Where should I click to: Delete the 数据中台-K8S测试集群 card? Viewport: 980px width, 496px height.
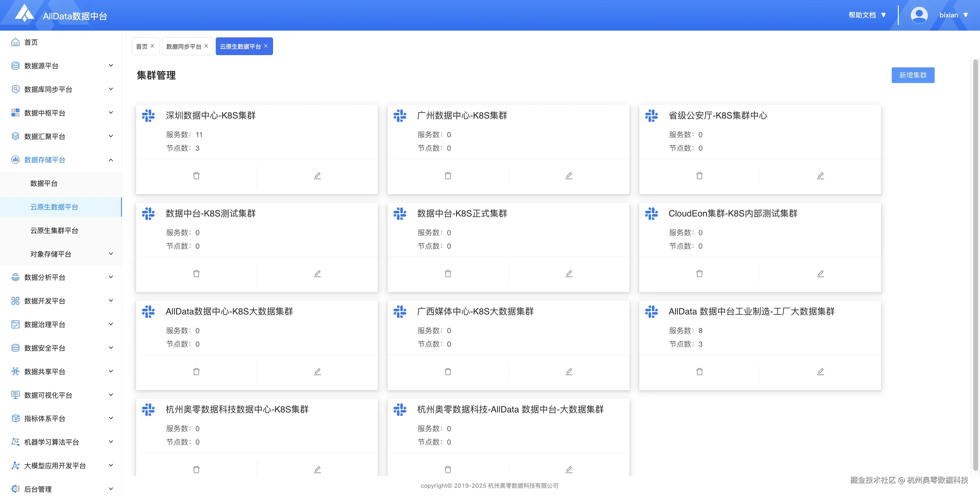coord(196,274)
